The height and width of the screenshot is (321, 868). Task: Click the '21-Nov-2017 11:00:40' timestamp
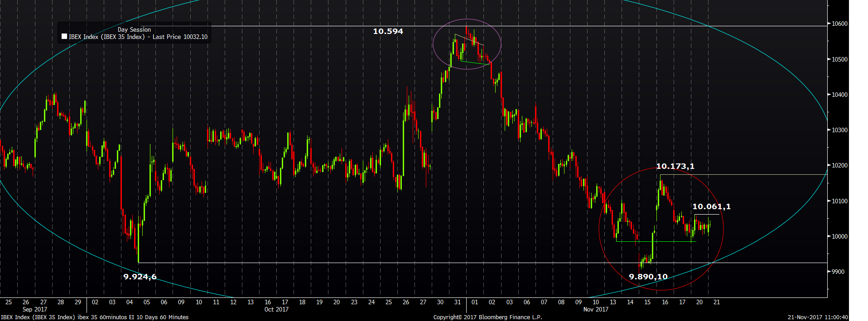click(818, 317)
